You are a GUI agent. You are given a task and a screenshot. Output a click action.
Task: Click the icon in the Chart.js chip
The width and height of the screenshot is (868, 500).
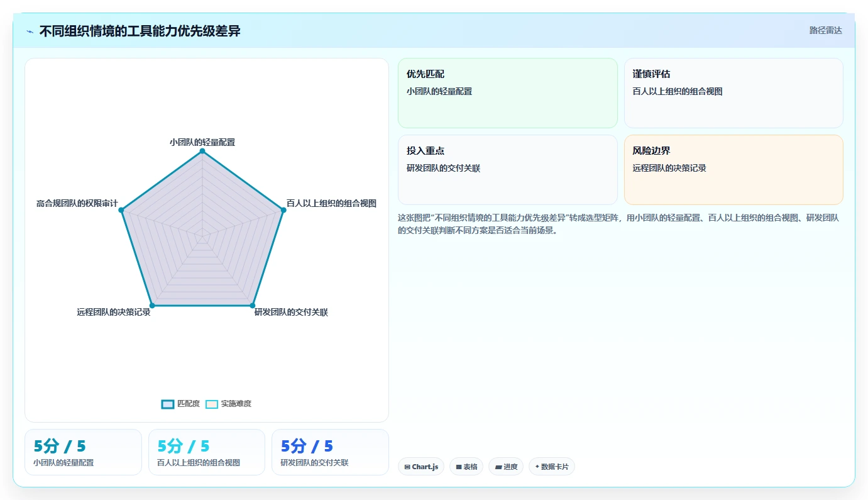coord(407,467)
